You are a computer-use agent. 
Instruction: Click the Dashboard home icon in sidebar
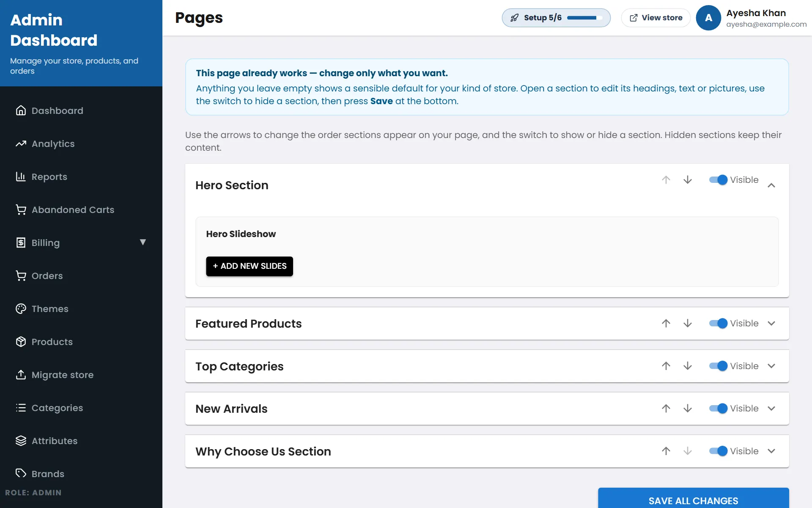[21, 110]
